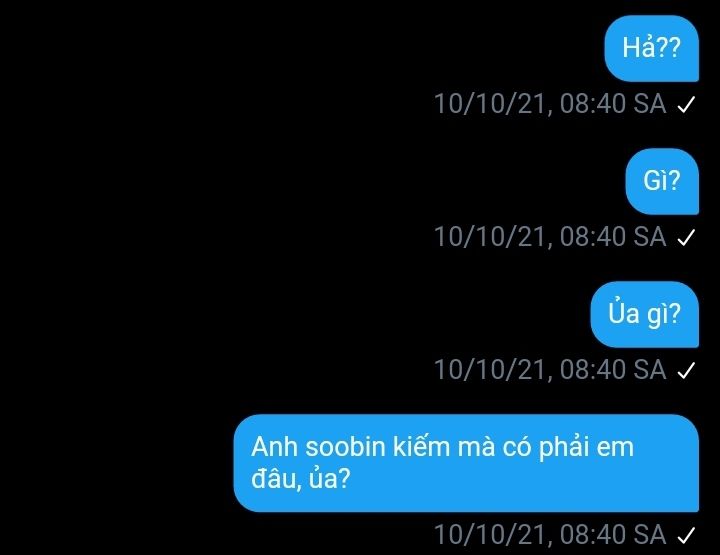Select the "Ủa gì?" message bubble
Screen dimensions: 720x555
click(645, 314)
